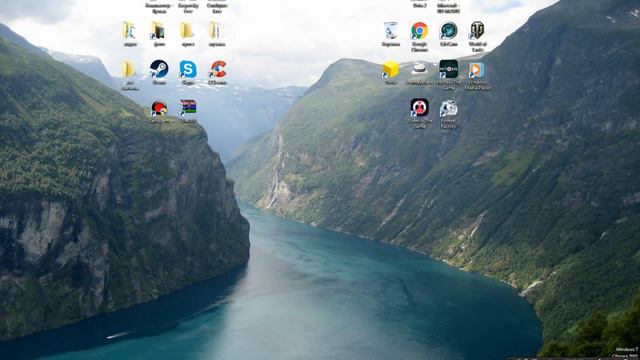Open the red-and-white round icon beside Format Factory
The width and height of the screenshot is (640, 360).
tap(419, 108)
